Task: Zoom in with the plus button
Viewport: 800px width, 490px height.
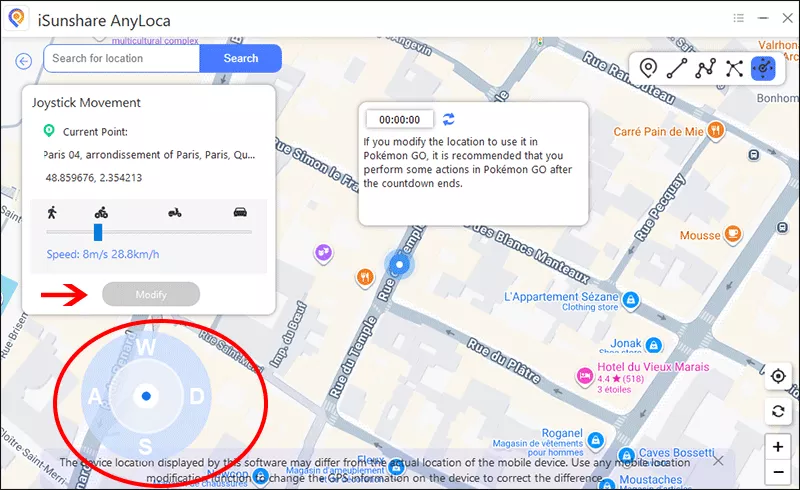Action: click(778, 447)
